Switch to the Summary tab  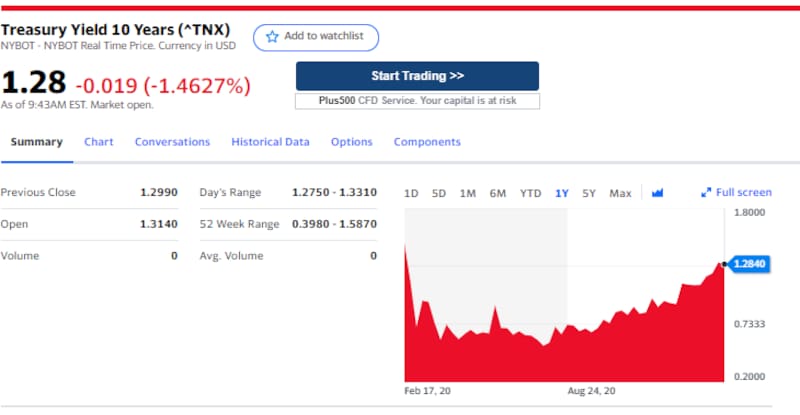click(36, 142)
